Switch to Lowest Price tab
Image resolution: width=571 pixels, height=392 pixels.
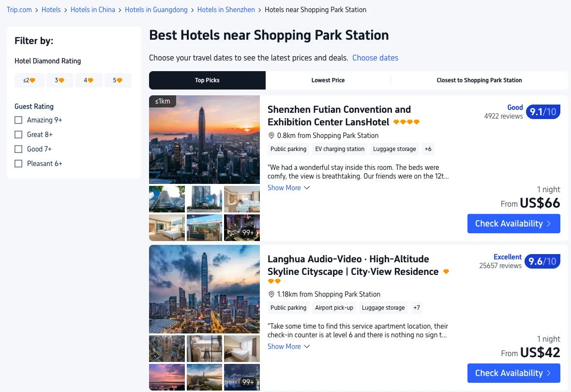point(328,80)
